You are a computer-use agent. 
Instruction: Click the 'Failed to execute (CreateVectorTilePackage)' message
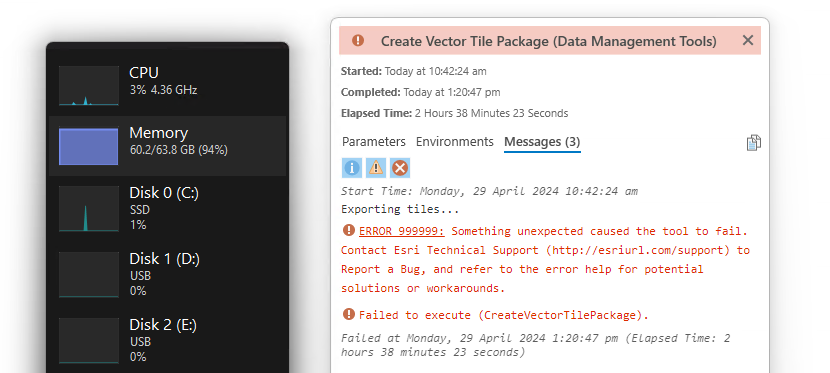point(504,315)
